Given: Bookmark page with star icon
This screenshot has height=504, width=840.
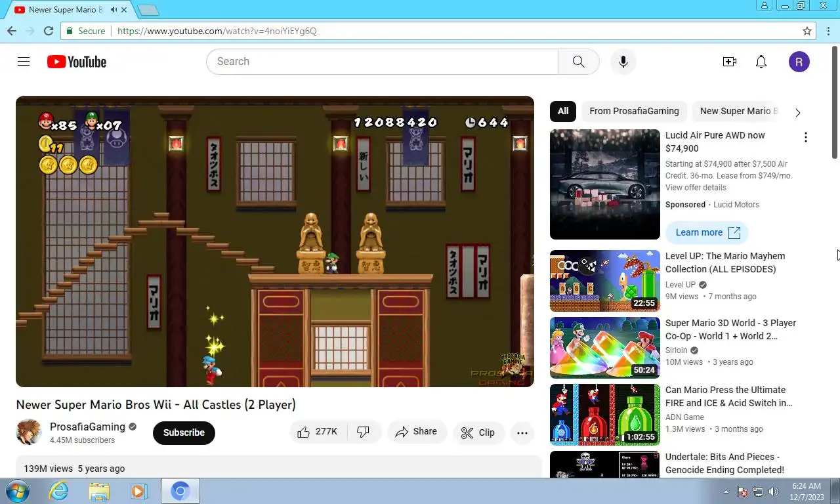Looking at the screenshot, I should point(807,31).
